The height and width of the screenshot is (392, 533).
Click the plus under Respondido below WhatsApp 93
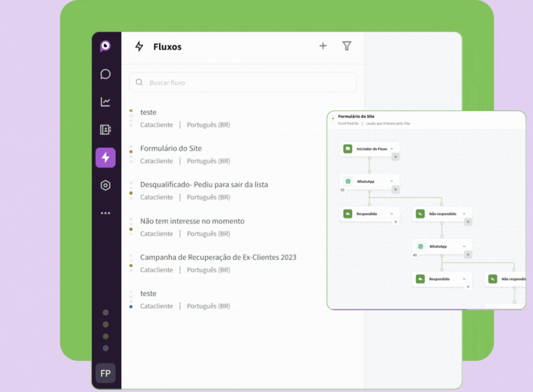[395, 222]
